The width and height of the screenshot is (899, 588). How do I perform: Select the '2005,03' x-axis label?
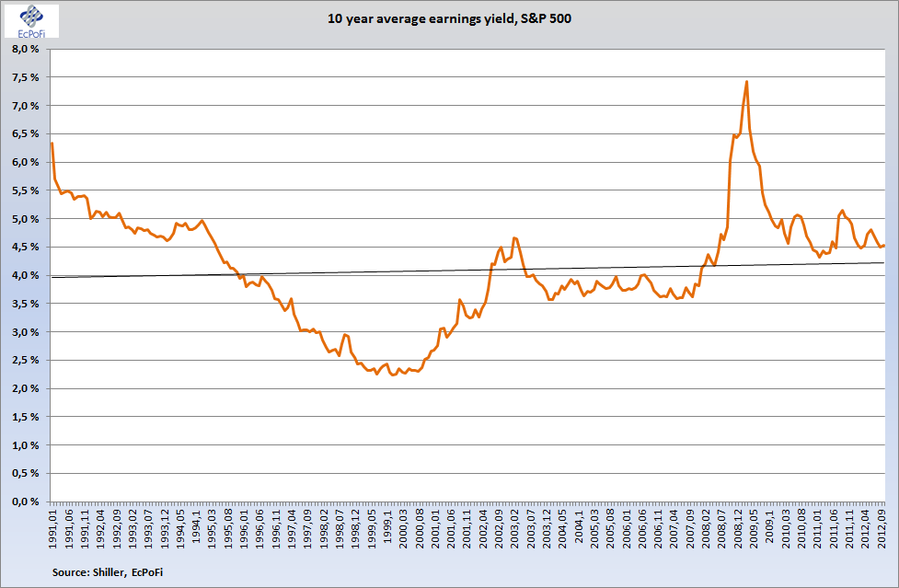point(595,527)
